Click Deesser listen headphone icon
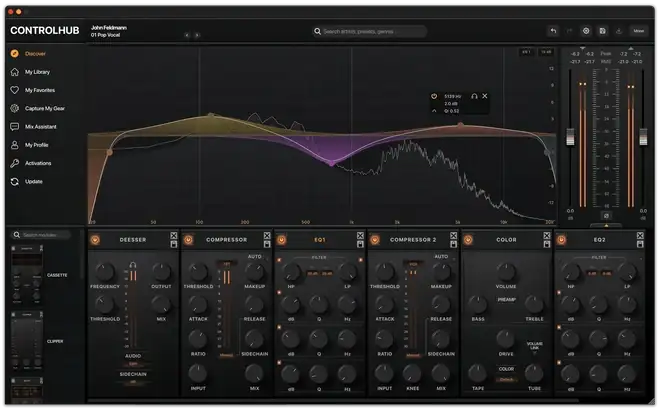 pyautogui.click(x=133, y=265)
